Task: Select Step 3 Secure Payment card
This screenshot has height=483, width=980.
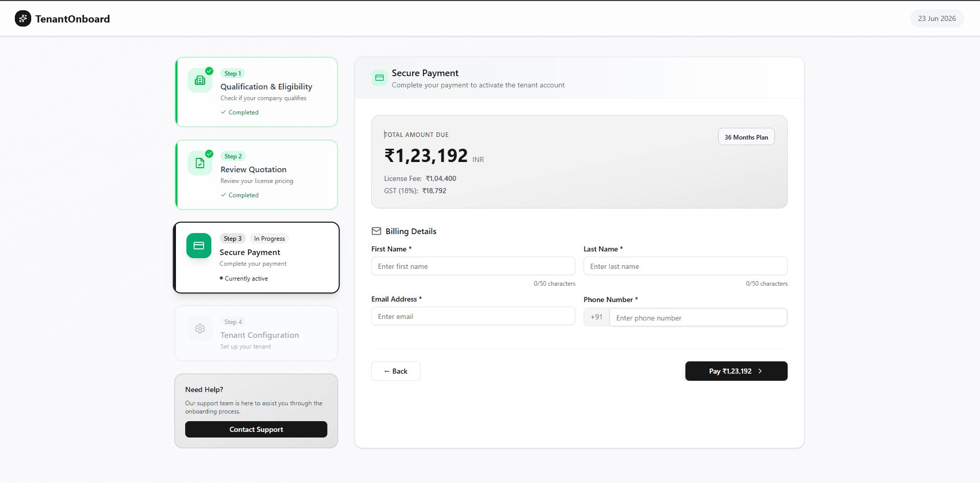Action: pyautogui.click(x=256, y=258)
